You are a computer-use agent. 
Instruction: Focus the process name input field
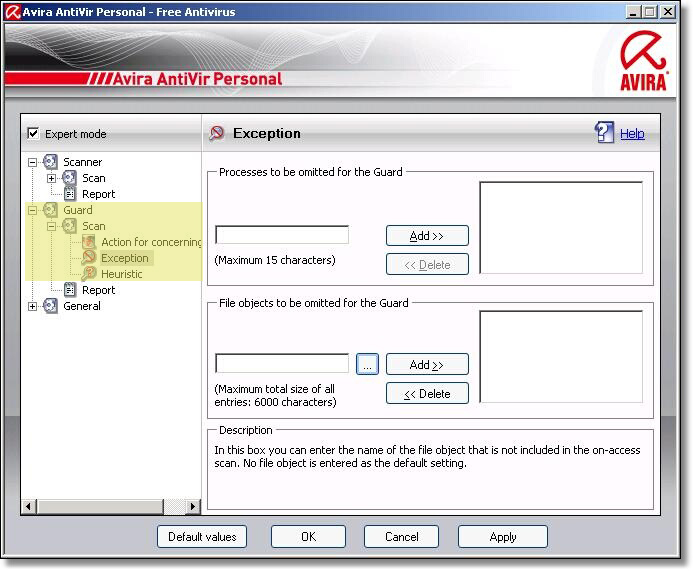point(282,235)
